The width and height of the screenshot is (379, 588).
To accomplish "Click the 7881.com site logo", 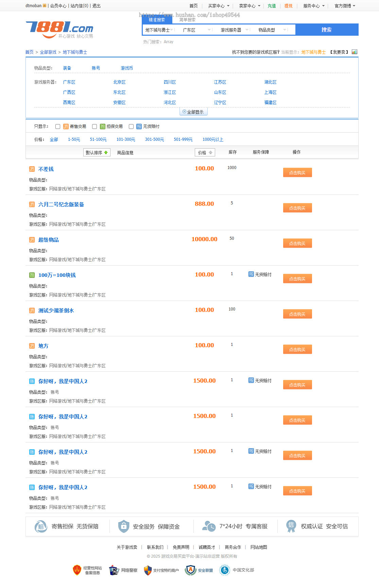I will point(59,30).
